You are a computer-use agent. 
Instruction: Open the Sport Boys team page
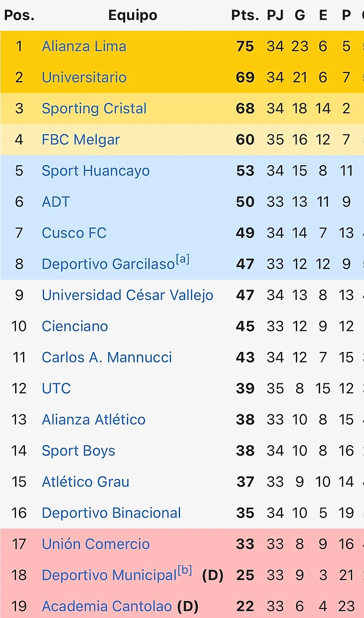(x=78, y=451)
